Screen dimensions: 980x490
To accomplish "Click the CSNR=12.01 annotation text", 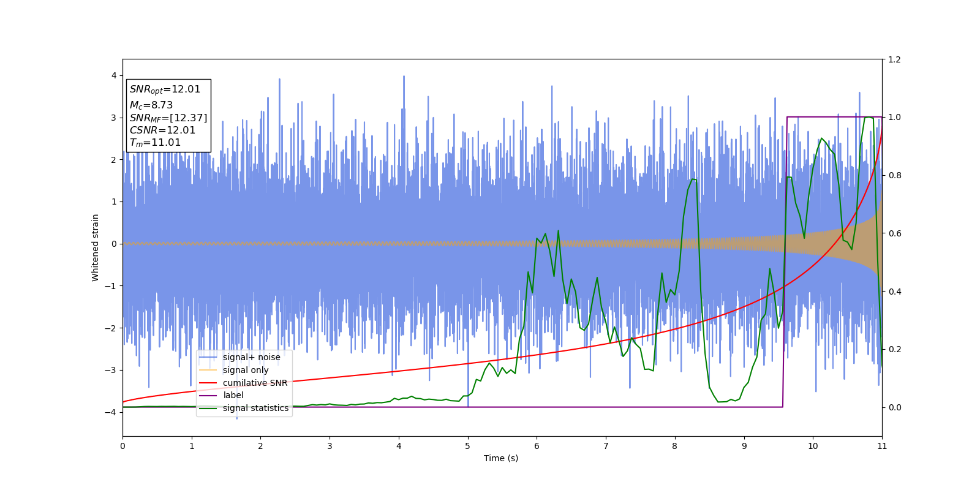I will pos(162,130).
